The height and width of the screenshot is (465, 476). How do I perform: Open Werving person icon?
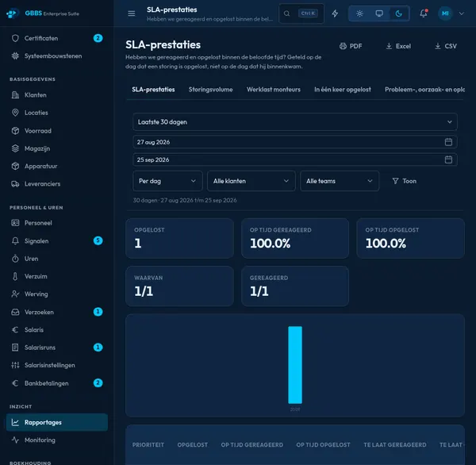[15, 294]
